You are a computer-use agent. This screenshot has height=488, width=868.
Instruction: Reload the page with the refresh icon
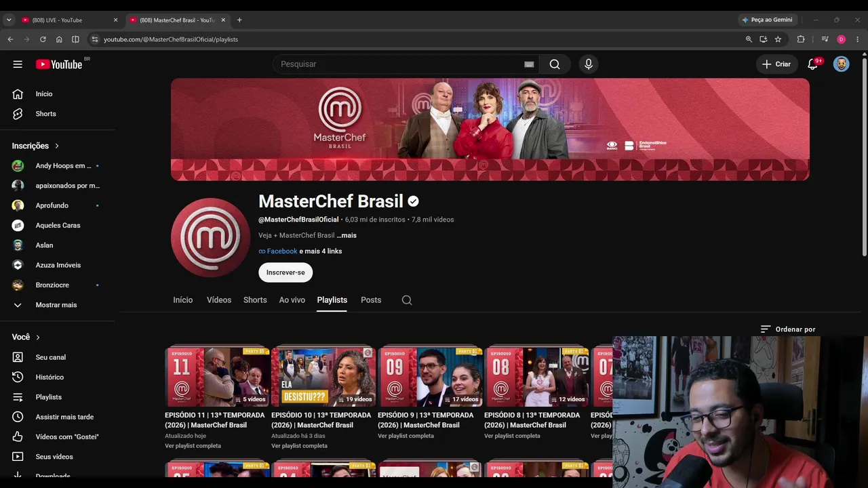point(43,39)
